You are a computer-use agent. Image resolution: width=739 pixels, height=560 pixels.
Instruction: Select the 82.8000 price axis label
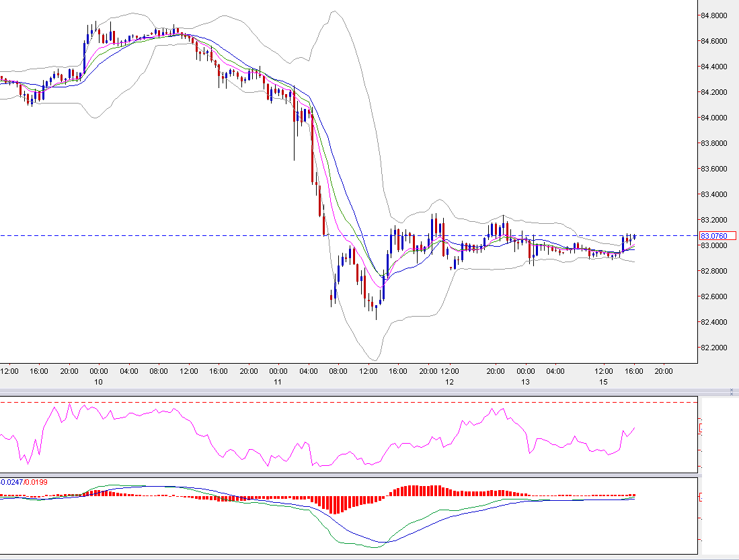(714, 271)
